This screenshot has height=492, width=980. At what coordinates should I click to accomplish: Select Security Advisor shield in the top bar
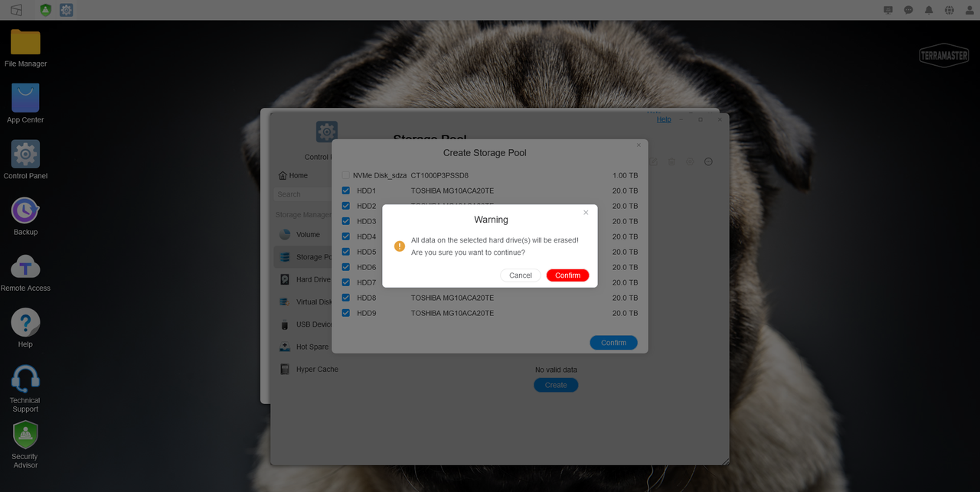click(x=45, y=10)
